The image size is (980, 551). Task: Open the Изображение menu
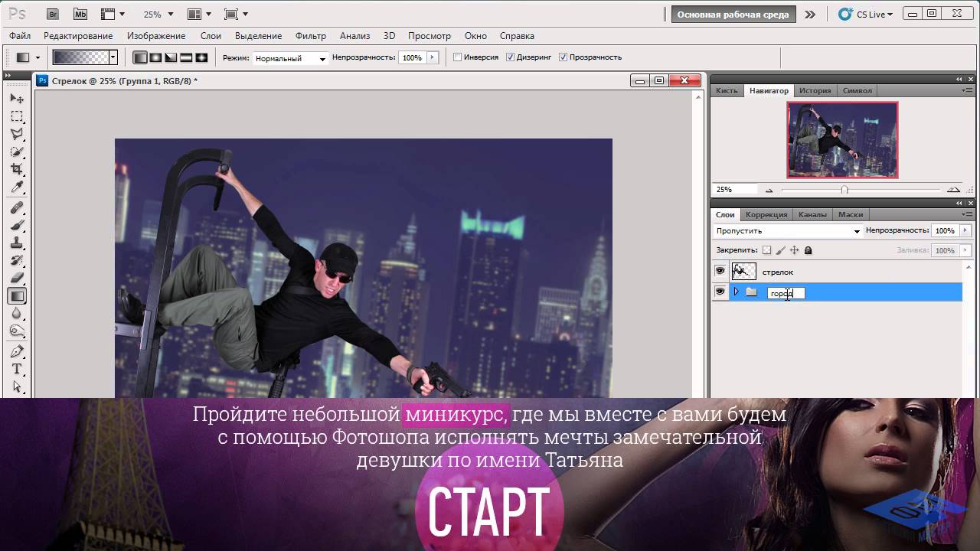pos(156,36)
